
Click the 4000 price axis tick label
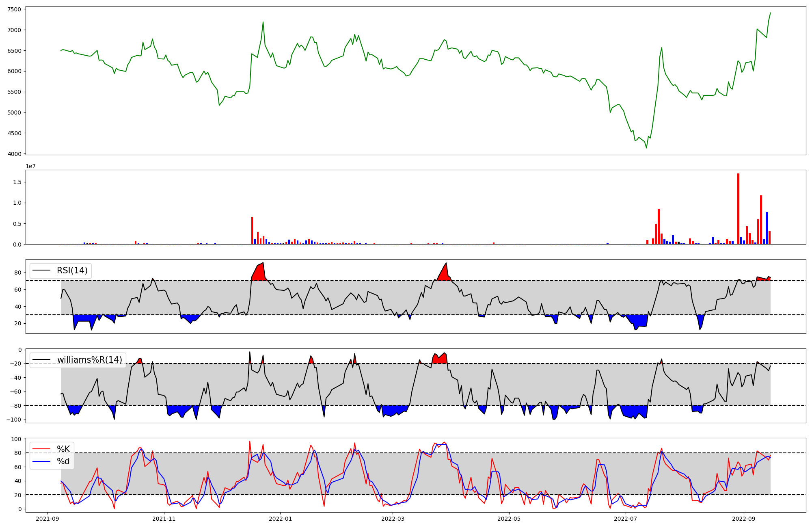click(x=15, y=154)
